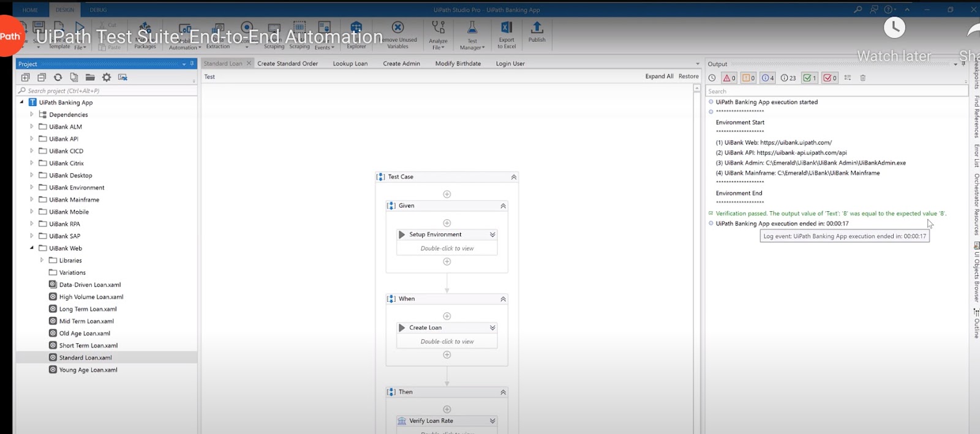Toggle failed verifications filter showing 0
The image size is (980, 434).
coord(830,78)
